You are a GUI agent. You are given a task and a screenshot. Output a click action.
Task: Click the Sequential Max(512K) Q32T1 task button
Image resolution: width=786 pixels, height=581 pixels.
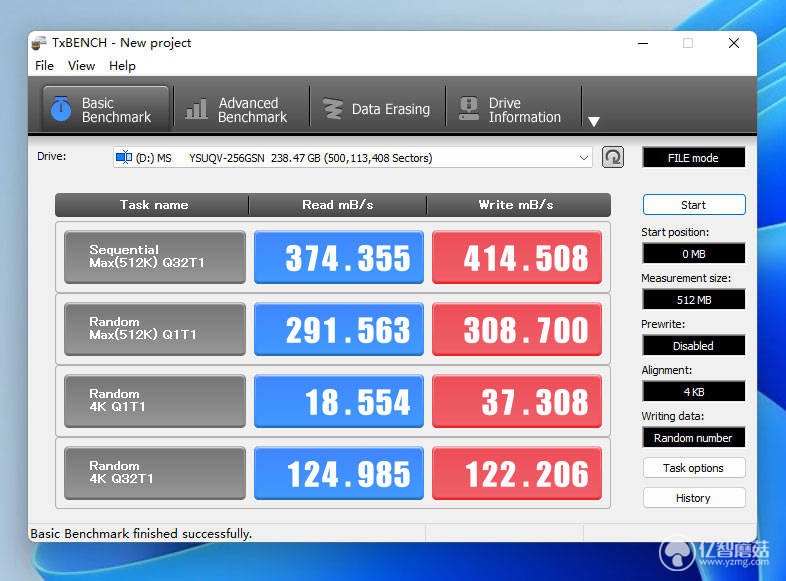click(x=155, y=257)
